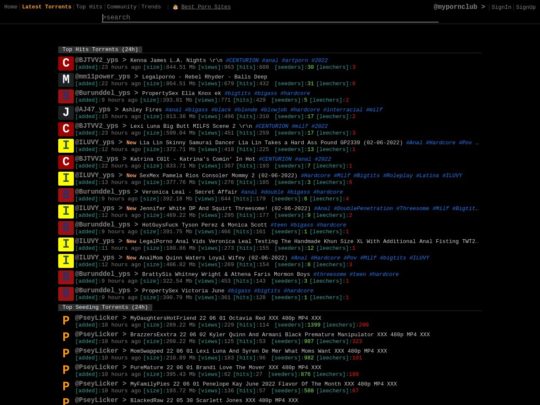Focus the search input field
This screenshot has width=540, height=405.
(270, 17)
